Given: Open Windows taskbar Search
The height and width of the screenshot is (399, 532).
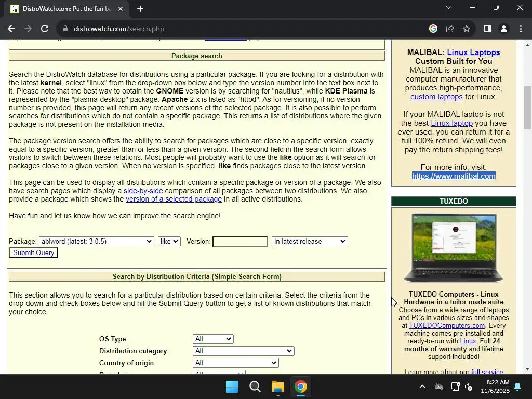Looking at the screenshot, I should coord(255,387).
